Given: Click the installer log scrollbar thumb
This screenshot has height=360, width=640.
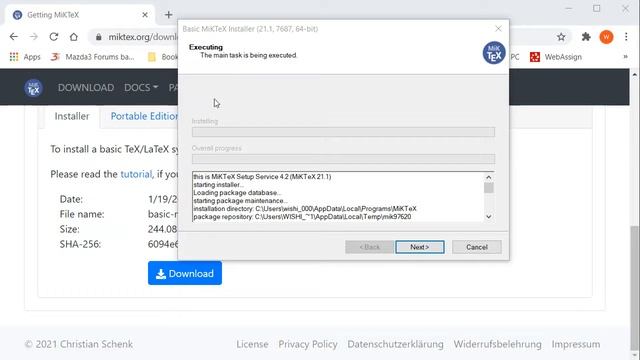Looking at the screenshot, I should point(489,188).
